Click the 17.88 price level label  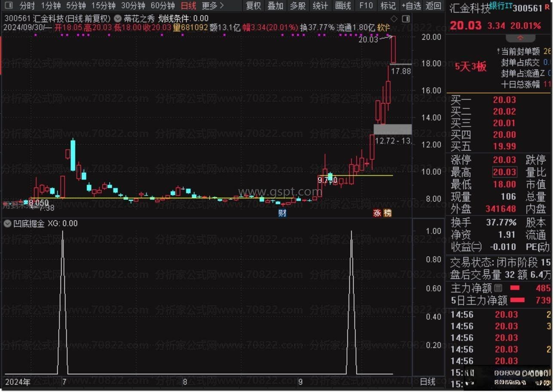(x=402, y=71)
